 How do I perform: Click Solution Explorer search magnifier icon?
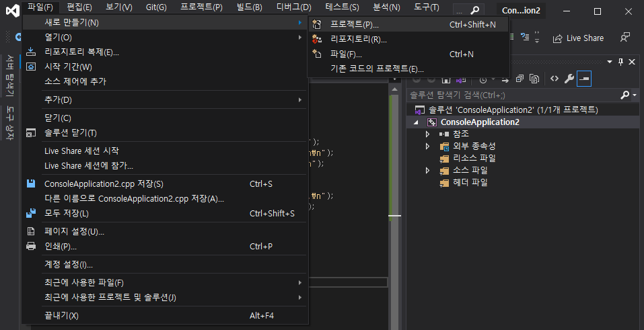coord(624,95)
